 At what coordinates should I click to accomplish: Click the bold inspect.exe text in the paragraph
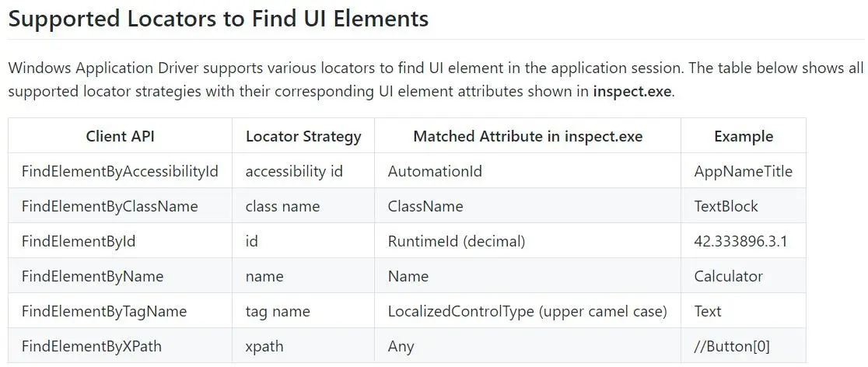point(632,91)
